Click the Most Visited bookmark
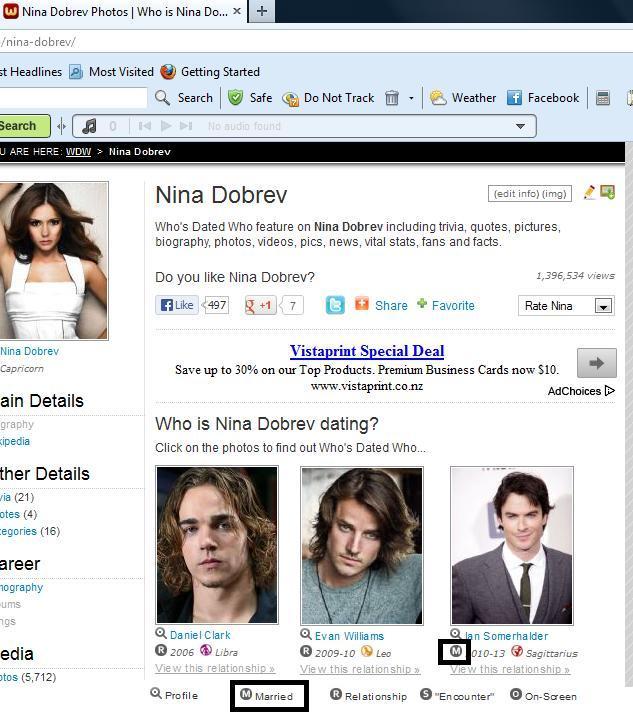 112,72
